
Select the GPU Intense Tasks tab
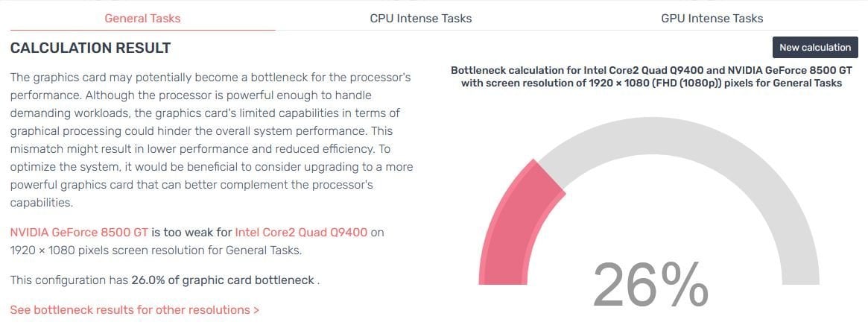tap(712, 19)
